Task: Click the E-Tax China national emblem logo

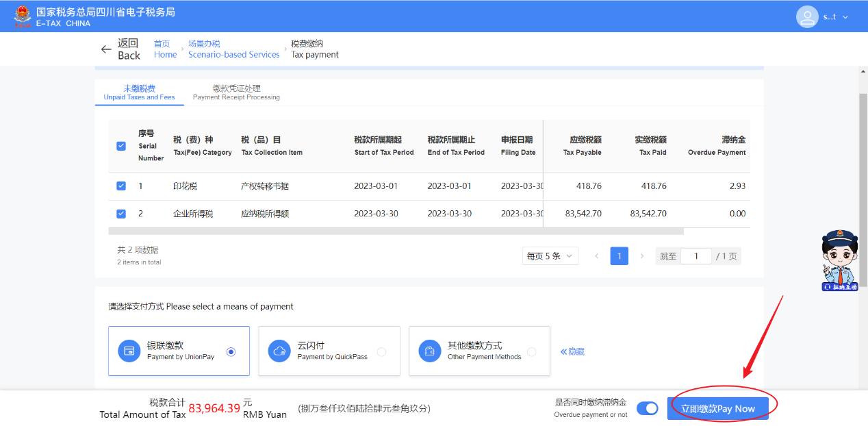Action: click(x=23, y=17)
